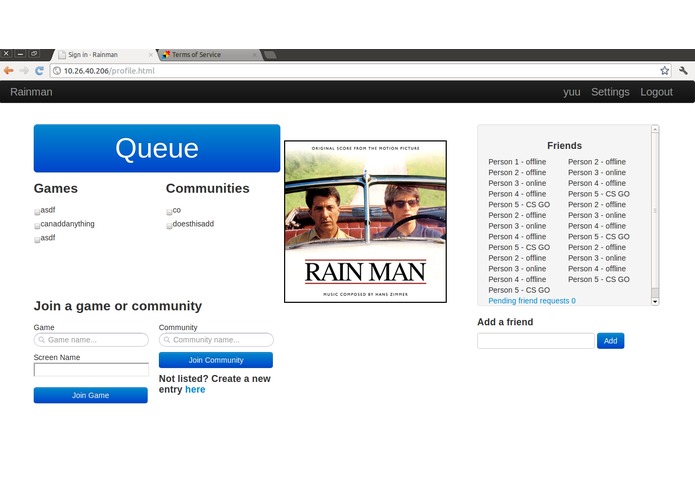Click the site info icon in address bar
The width and height of the screenshot is (695, 494).
coord(57,71)
